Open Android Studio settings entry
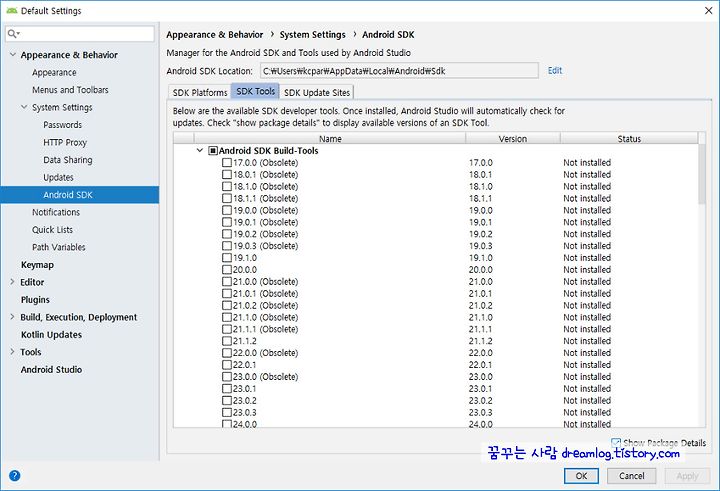This screenshot has width=720, height=491. pyautogui.click(x=51, y=369)
